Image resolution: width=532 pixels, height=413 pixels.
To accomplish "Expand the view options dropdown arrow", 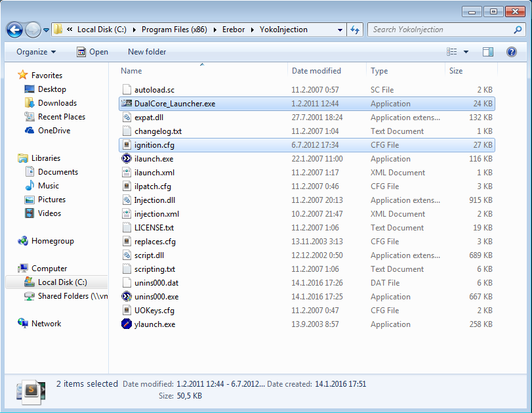I will coord(466,52).
